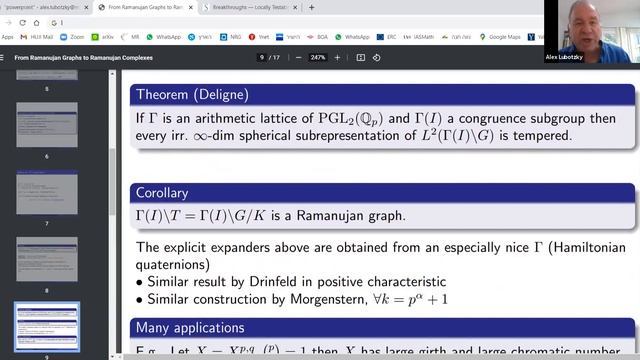This screenshot has width=640, height=360.
Task: Click PDF title 'From Ramanujan Graphs to Ramanujan Complexes'
Action: [84, 58]
